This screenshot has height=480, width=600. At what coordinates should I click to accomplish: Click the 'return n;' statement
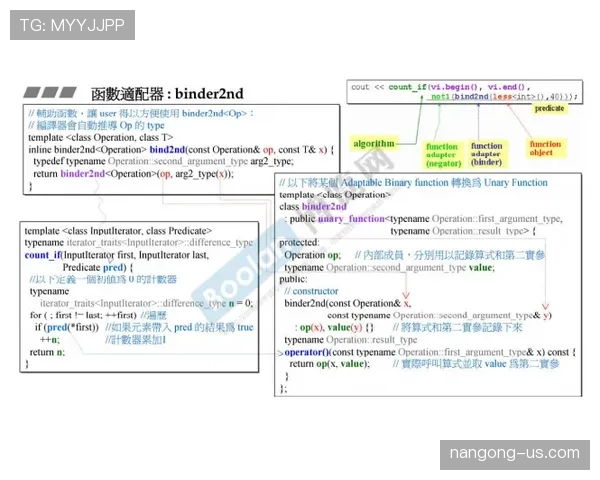47,352
